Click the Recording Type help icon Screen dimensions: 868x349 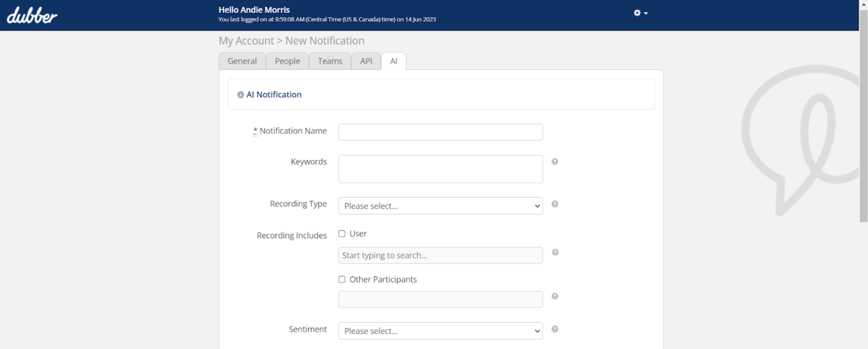point(555,204)
